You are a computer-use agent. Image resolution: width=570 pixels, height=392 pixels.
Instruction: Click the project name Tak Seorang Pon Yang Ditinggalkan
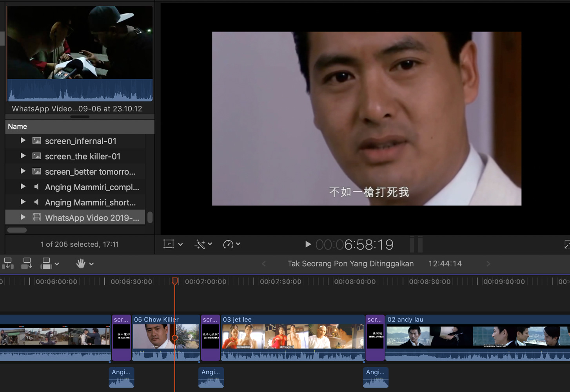coord(350,264)
